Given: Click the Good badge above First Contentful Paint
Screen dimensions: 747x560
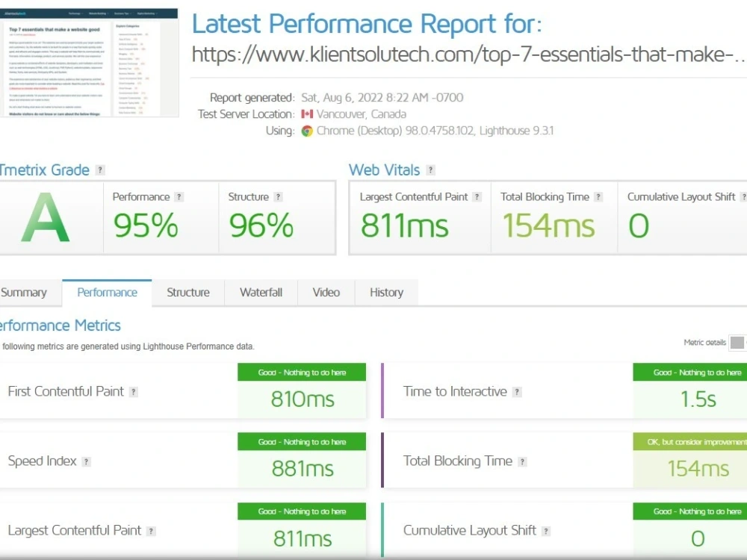Looking at the screenshot, I should pyautogui.click(x=302, y=371).
